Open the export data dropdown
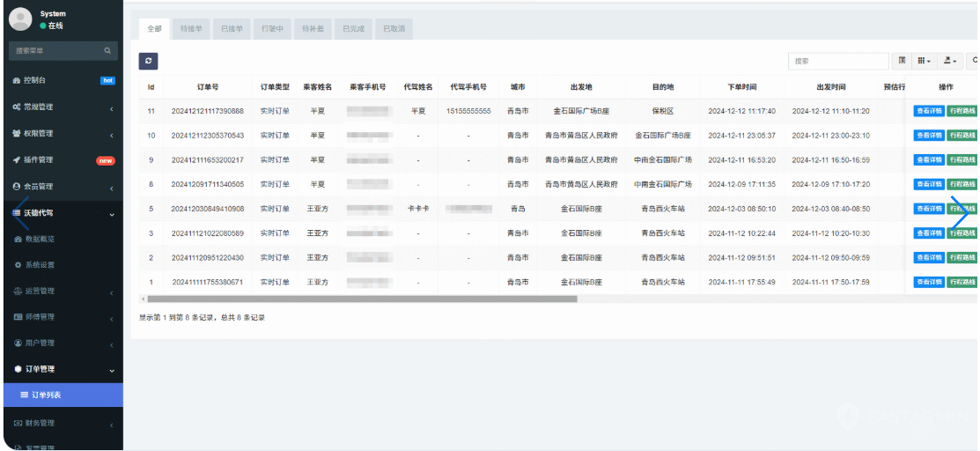980x451 pixels. (950, 61)
